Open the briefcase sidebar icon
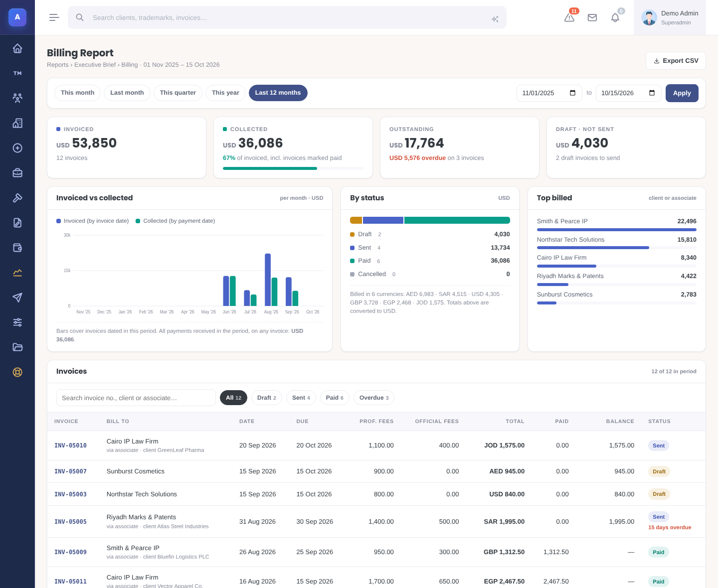The width and height of the screenshot is (718, 588). (17, 173)
